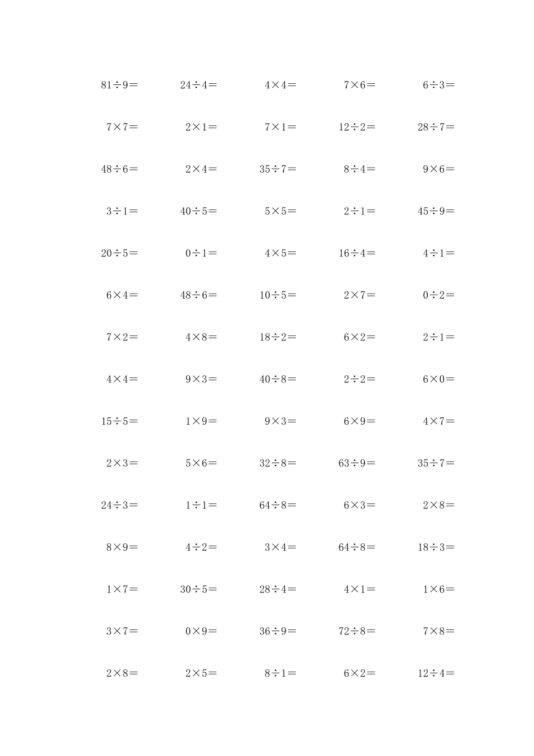Select the 4×8= equation

coord(201,337)
